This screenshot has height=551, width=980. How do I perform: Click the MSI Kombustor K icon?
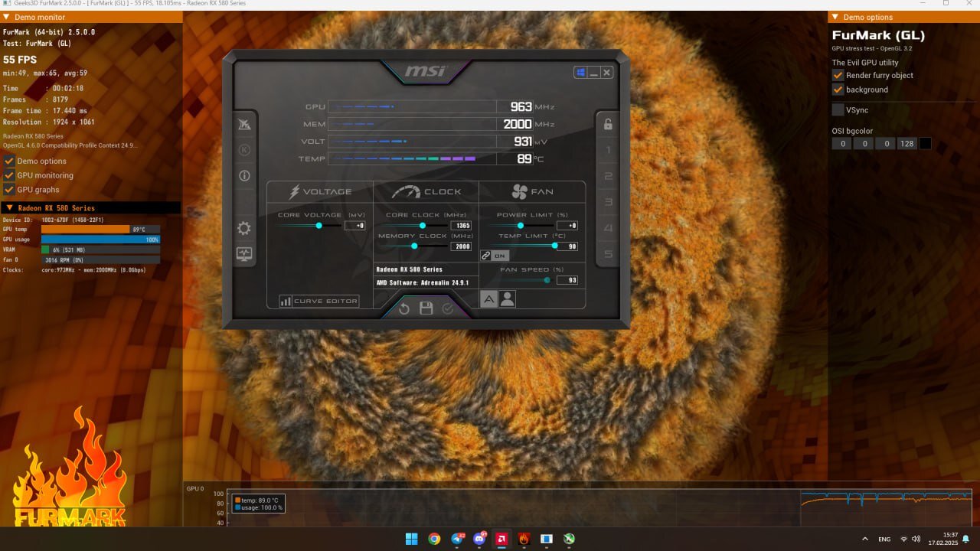point(244,150)
